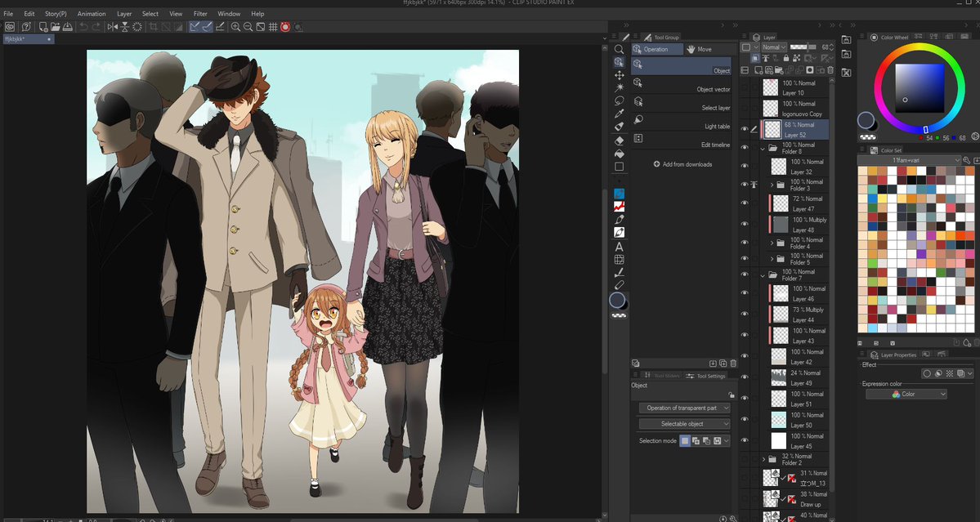Click the new layer folder icon
Screen dimensions: 980x522
click(779, 70)
